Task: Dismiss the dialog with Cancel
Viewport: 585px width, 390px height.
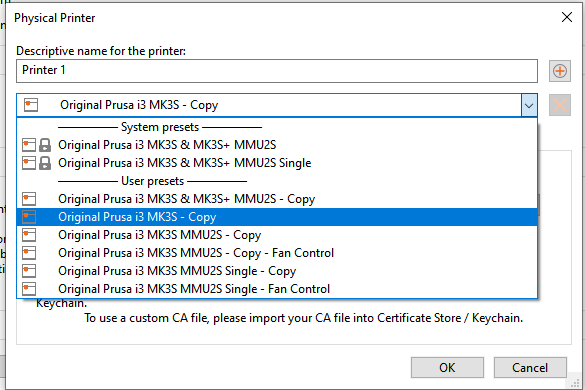Action: [x=530, y=368]
